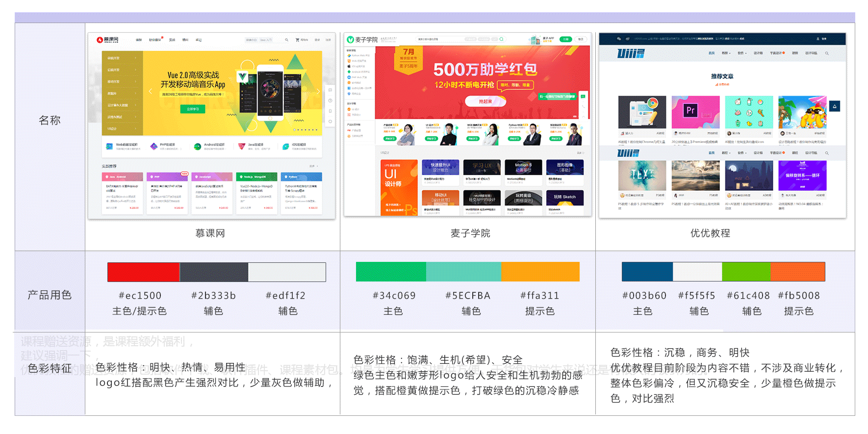Select the teal #5ECFBA swatch
The width and height of the screenshot is (868, 434).
463,272
